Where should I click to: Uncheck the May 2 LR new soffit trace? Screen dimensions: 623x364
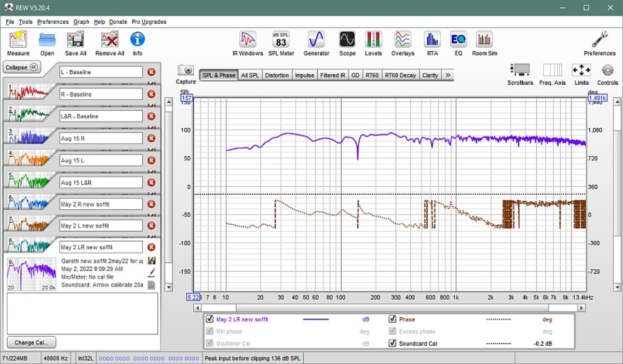click(x=210, y=319)
